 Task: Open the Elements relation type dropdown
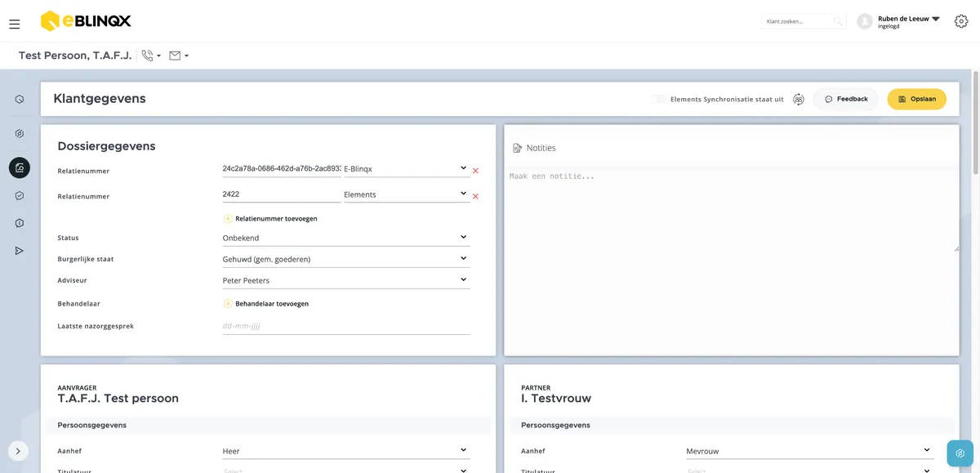pos(407,194)
